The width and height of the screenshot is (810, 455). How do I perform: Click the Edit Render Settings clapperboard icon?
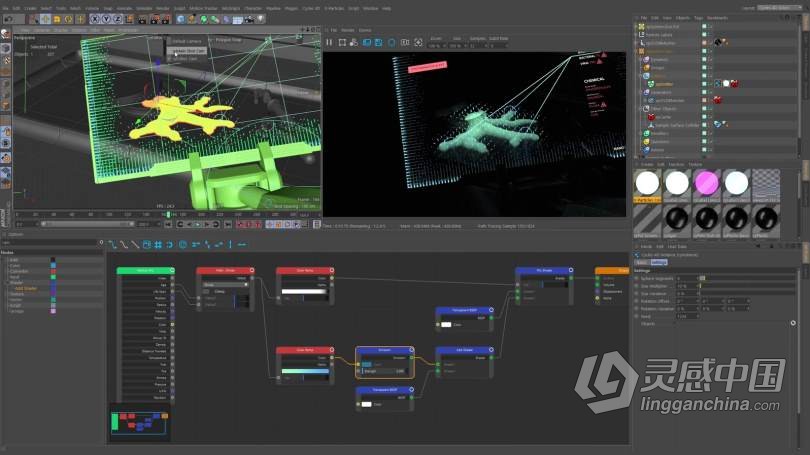(165, 19)
